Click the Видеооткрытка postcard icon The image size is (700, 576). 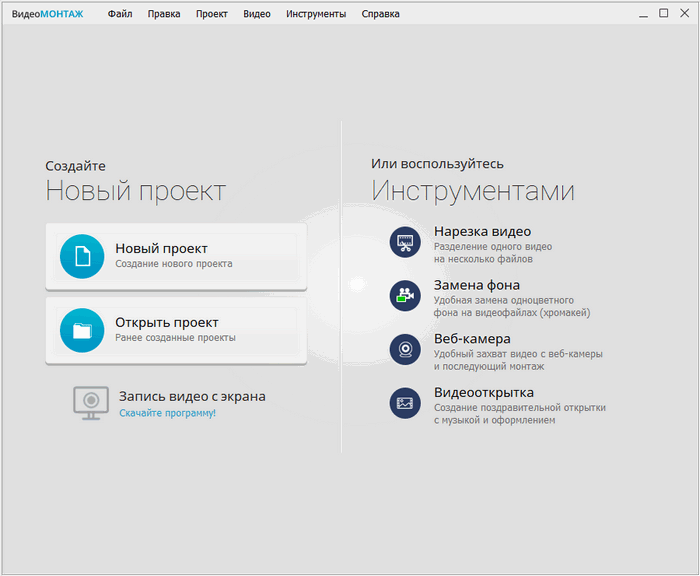[x=405, y=403]
